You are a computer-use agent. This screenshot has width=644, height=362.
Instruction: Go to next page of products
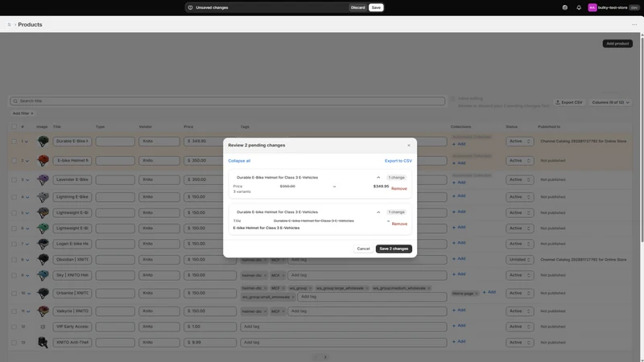(325, 357)
